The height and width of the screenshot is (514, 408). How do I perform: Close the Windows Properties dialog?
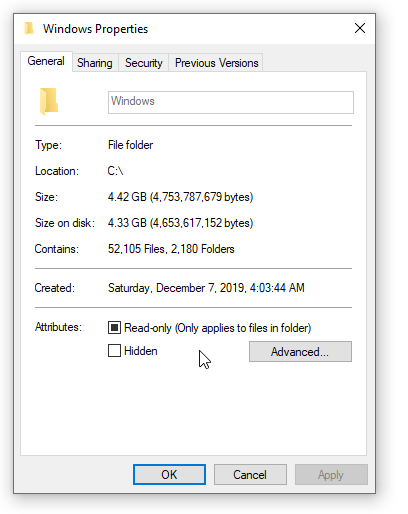click(360, 28)
